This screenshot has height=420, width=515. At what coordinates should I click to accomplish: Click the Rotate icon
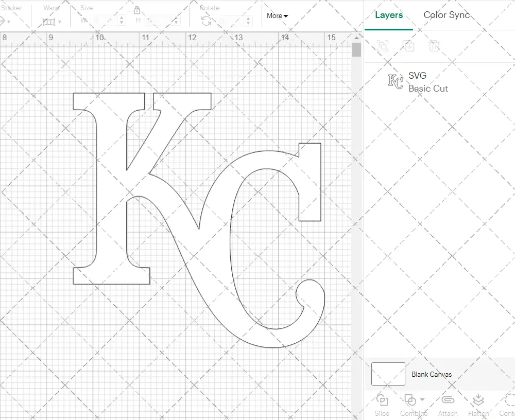207,21
